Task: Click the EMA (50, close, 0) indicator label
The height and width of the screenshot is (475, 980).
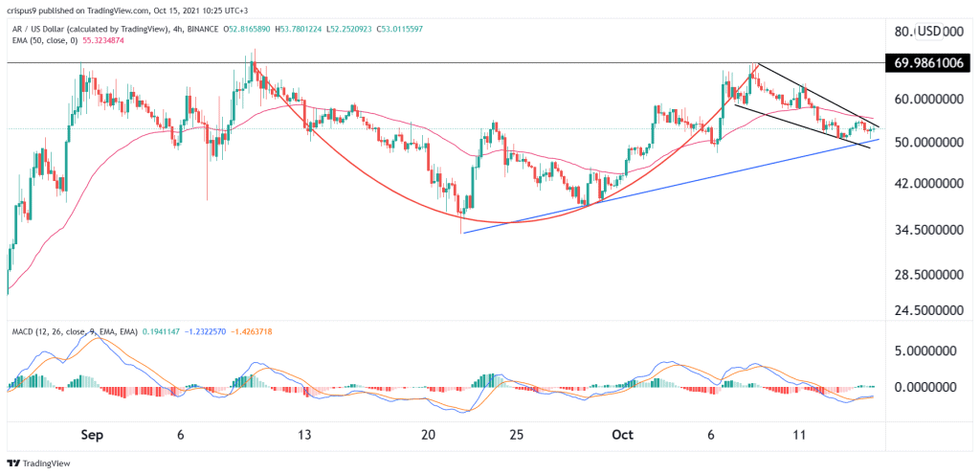Action: [45, 41]
